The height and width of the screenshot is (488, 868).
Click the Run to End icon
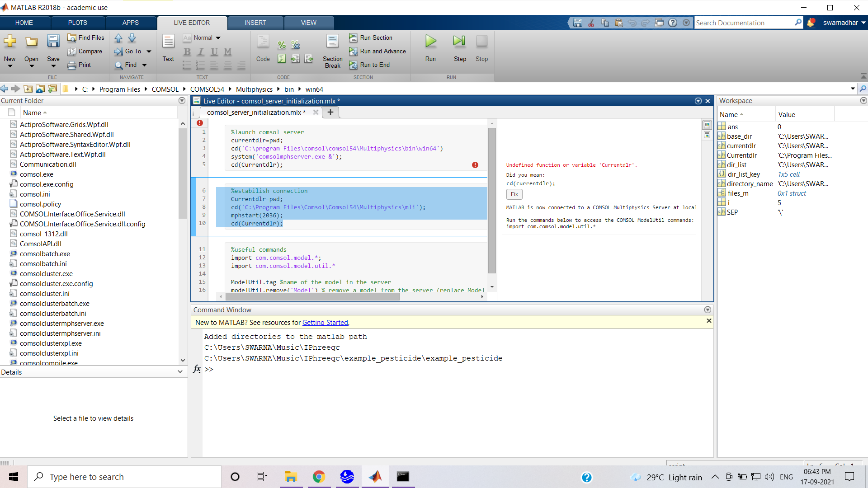(353, 65)
